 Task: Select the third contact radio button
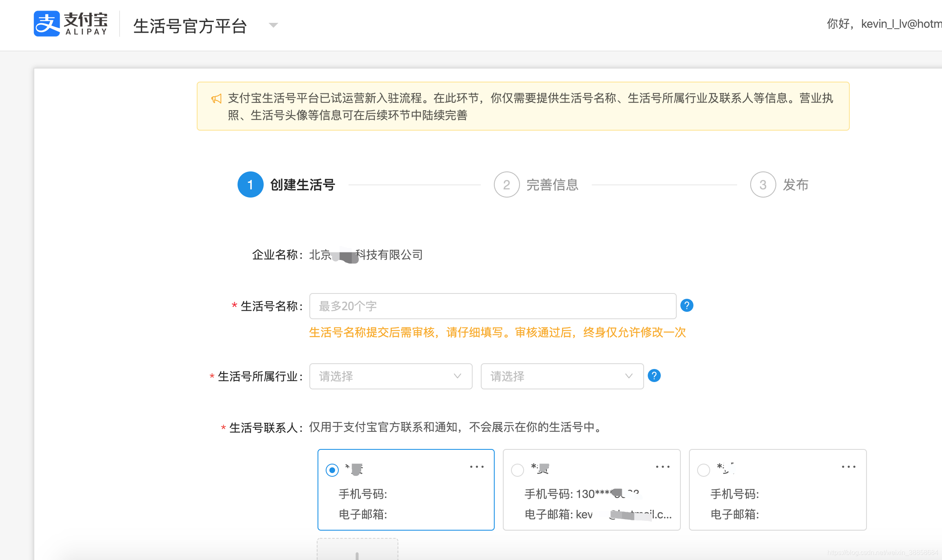click(703, 470)
